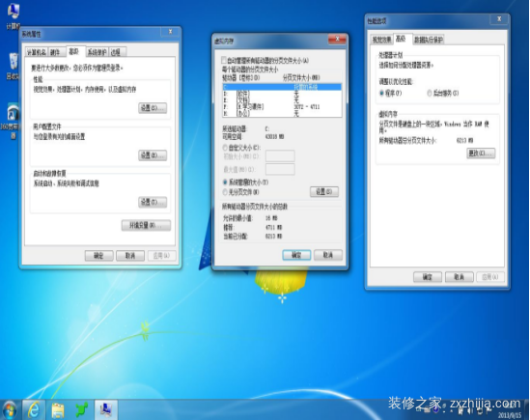Viewport: 530px width, 420px height.
Task: Click 设置(S) under the 性能 section
Action: [153, 108]
